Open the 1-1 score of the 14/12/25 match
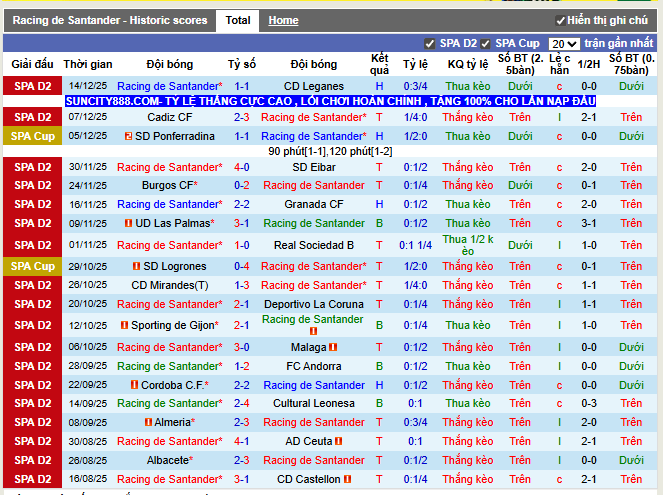663x495 pixels. tap(241, 86)
